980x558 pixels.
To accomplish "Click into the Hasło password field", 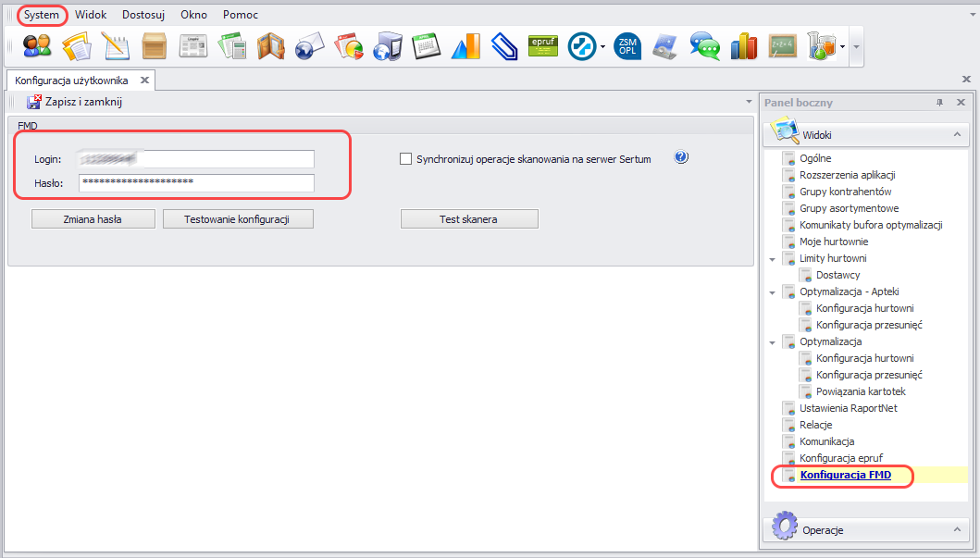I will 196,182.
